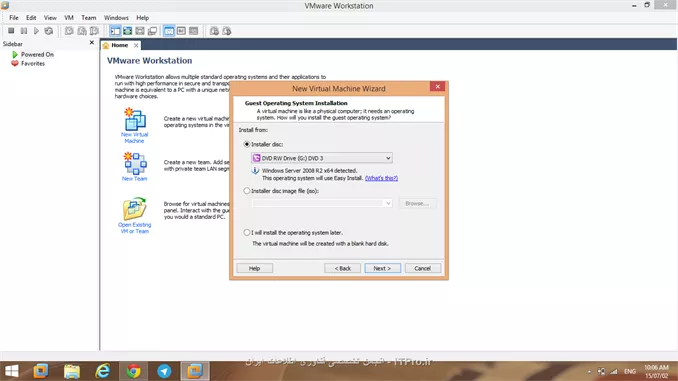
Task: Show hidden tray icons arrow
Action: (x=589, y=371)
